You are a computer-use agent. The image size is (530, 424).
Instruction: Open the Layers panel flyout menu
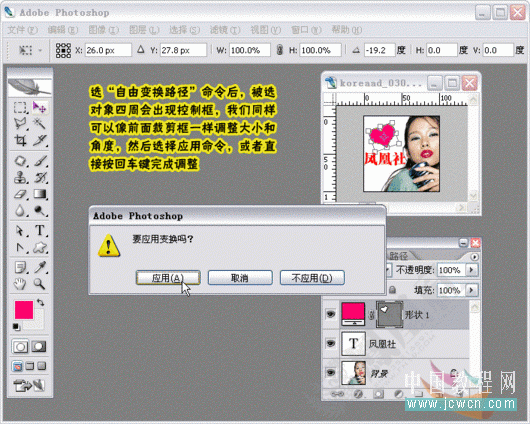coord(474,257)
